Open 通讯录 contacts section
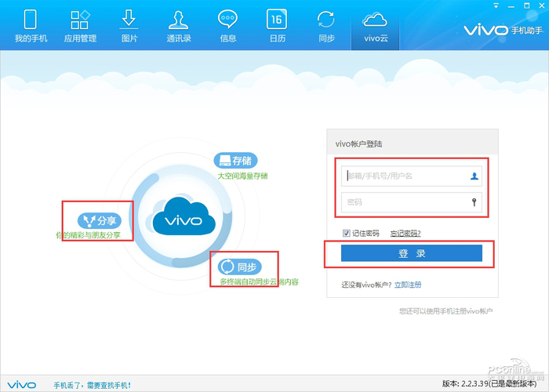549x392 pixels. point(179,26)
